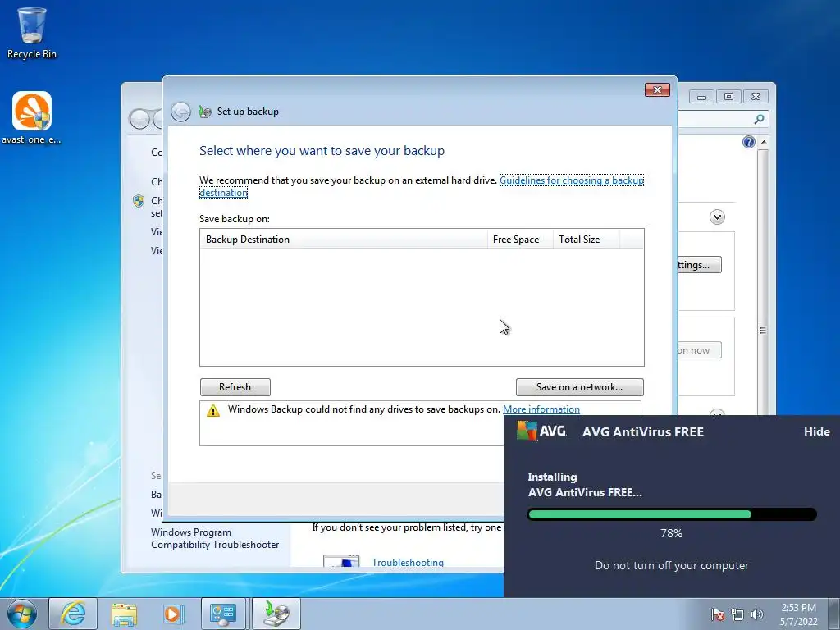The height and width of the screenshot is (630, 840).
Task: Open the Troubleshooting link
Action: pyautogui.click(x=408, y=562)
